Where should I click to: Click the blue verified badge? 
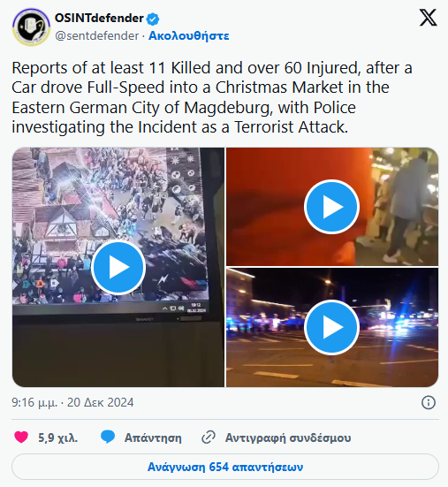(x=153, y=19)
